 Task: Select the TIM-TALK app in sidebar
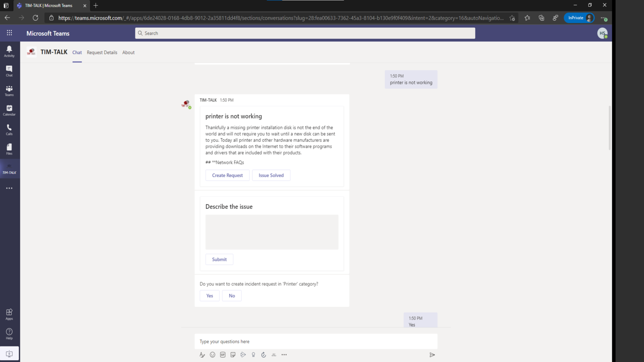(x=9, y=169)
